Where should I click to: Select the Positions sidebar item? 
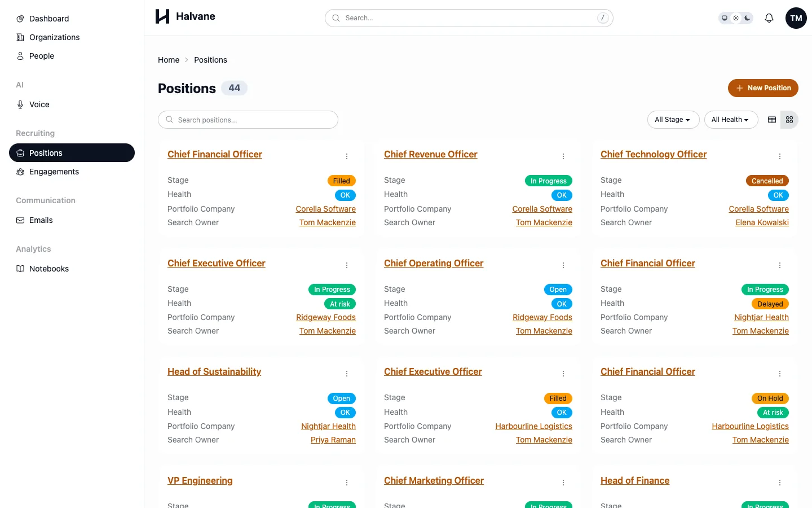click(72, 153)
